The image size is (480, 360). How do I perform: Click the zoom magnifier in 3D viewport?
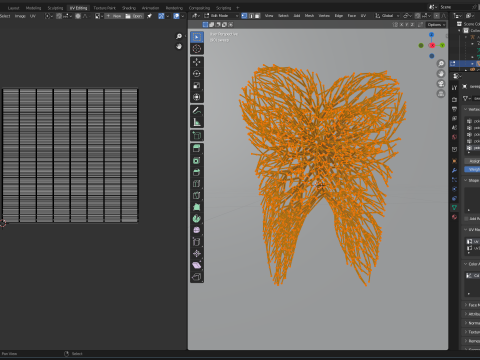[441, 64]
